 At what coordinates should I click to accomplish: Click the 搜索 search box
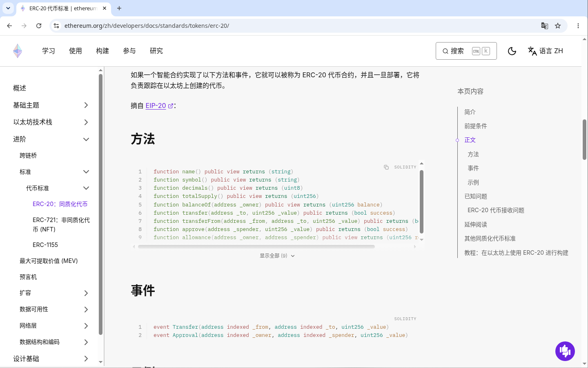pyautogui.click(x=466, y=51)
